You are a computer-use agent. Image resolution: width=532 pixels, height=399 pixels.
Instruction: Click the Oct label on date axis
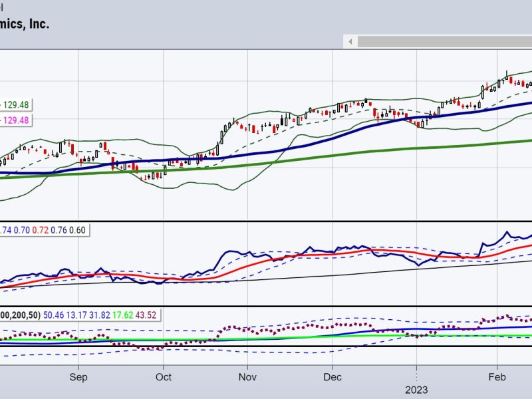click(163, 376)
